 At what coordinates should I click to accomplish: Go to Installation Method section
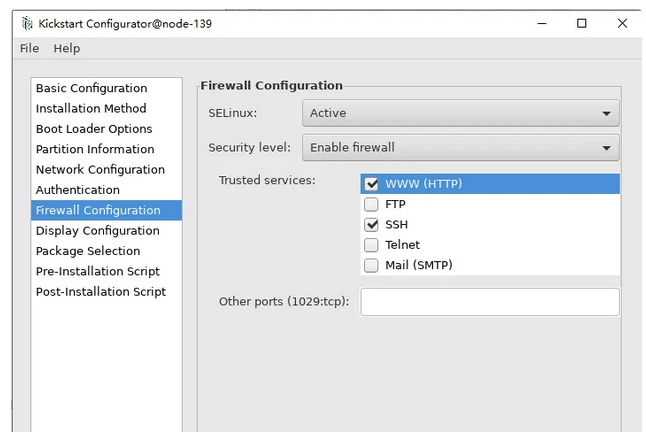pos(91,108)
